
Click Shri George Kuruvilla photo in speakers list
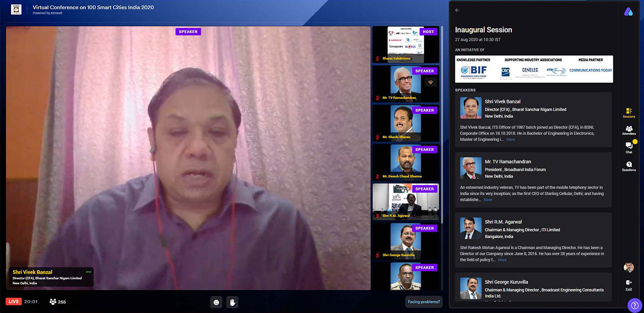point(471,288)
